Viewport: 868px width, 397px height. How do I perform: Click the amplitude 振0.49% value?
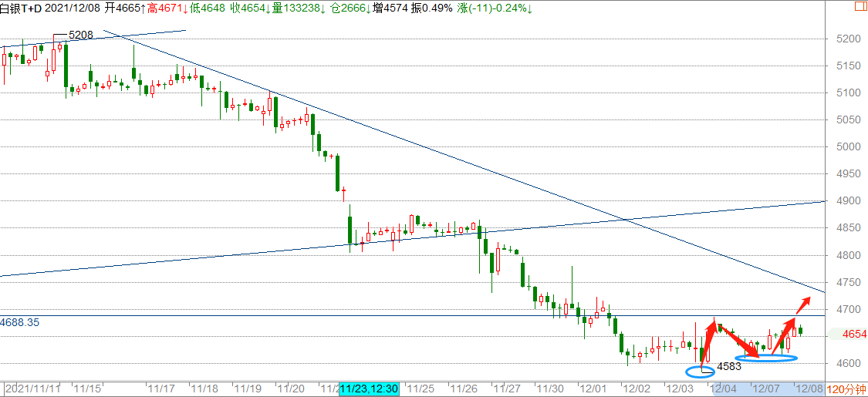coord(432,8)
